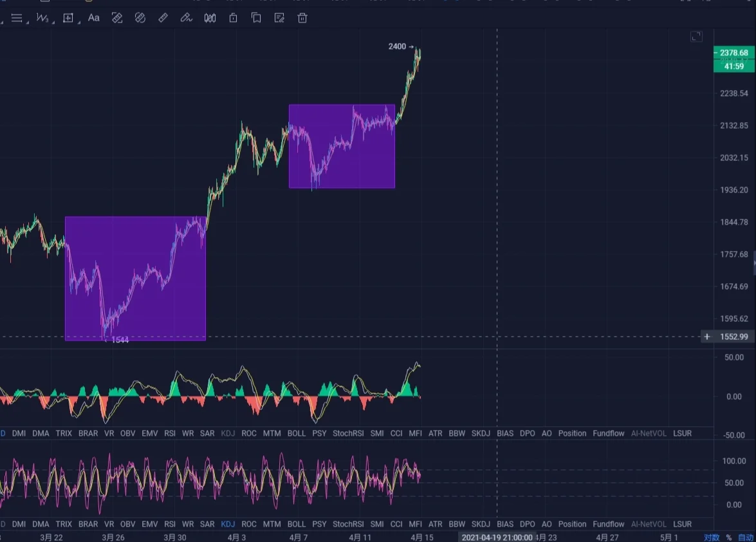Toggle the 对数 logarithmic scale option
Viewport: 756px width, 542px height.
pos(711,537)
